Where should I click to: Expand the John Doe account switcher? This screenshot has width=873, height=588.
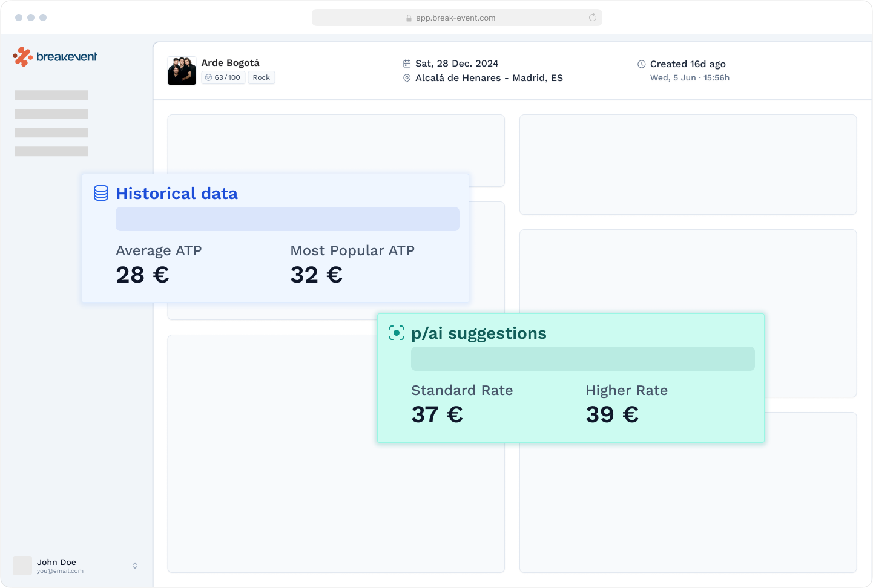tap(135, 566)
